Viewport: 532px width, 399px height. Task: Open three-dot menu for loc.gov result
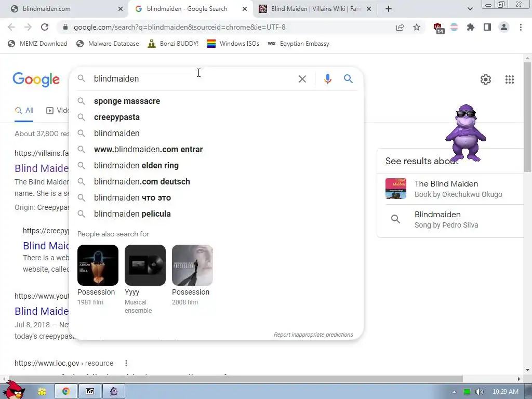(x=126, y=363)
